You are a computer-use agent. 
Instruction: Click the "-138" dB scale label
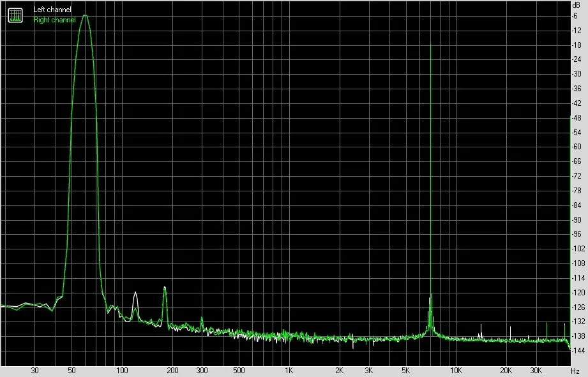click(578, 336)
